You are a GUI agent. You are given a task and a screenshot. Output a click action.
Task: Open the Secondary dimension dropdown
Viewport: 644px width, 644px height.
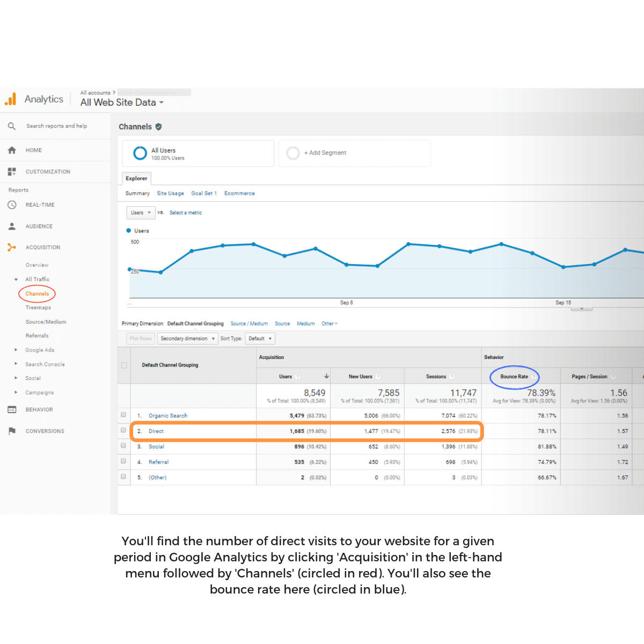(x=187, y=338)
